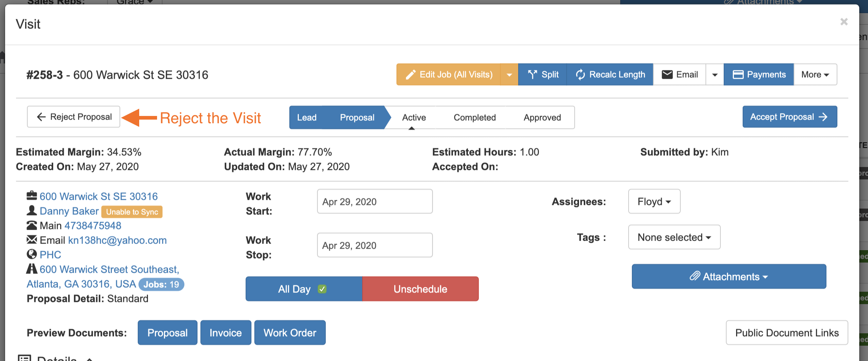
Task: Open the Tags None selected dropdown
Action: coord(674,237)
